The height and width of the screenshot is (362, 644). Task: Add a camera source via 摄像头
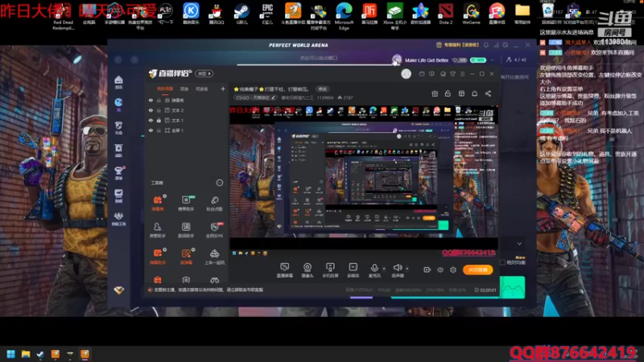tap(308, 270)
